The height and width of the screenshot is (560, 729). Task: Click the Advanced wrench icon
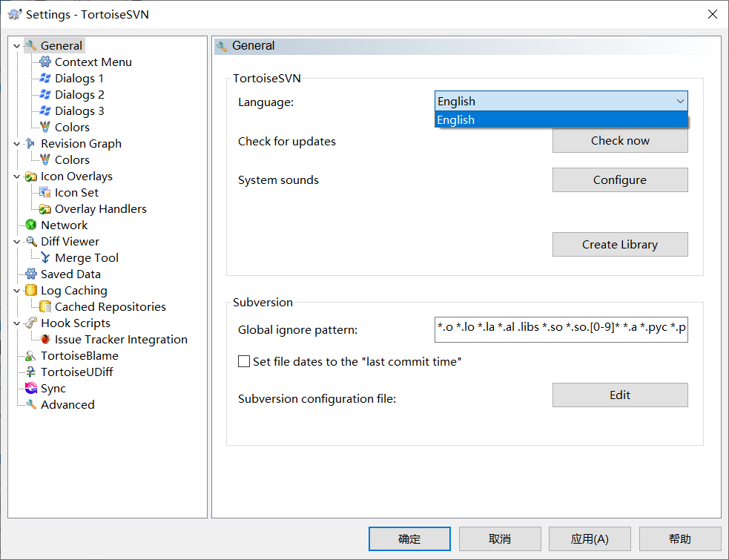(30, 405)
